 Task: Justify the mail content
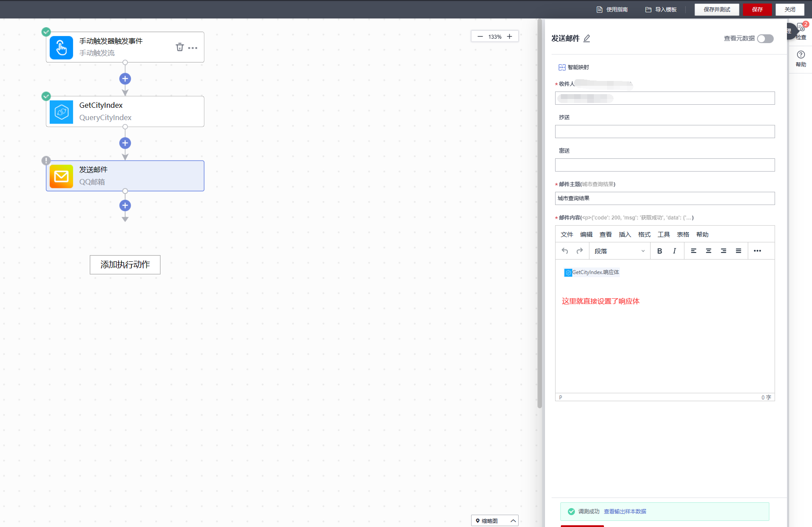(x=739, y=251)
